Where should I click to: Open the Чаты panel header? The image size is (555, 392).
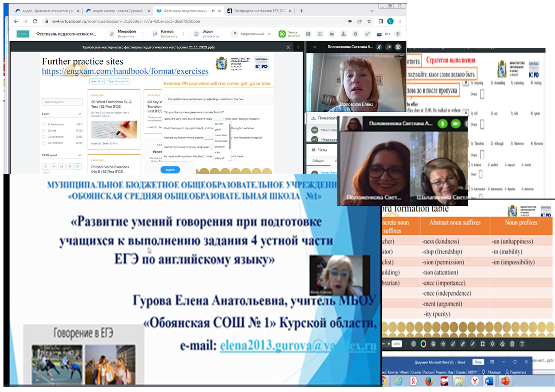pyautogui.click(x=321, y=150)
